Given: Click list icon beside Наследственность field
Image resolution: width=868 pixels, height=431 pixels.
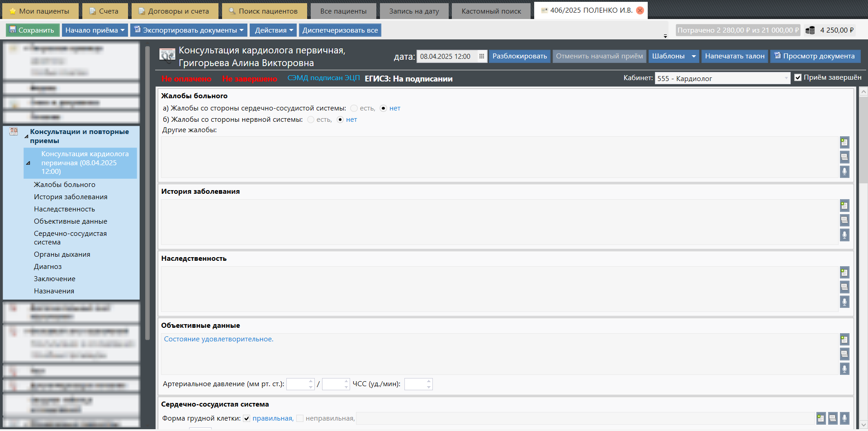Looking at the screenshot, I should [x=844, y=287].
